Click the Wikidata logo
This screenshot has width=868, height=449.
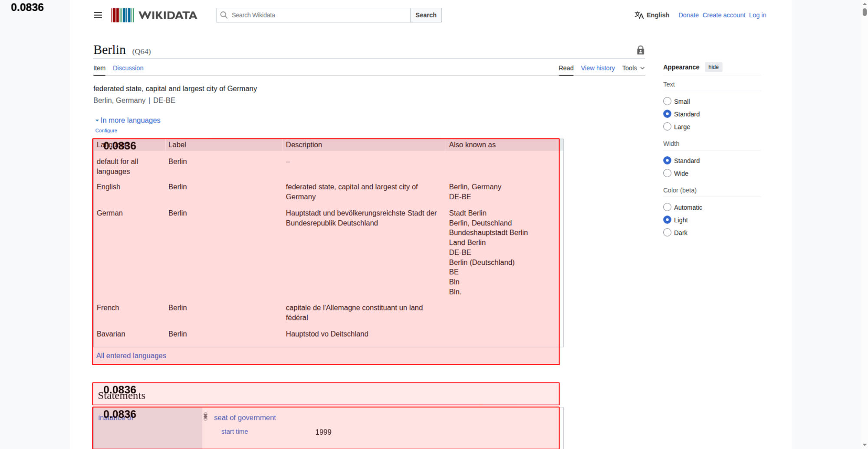click(x=154, y=15)
